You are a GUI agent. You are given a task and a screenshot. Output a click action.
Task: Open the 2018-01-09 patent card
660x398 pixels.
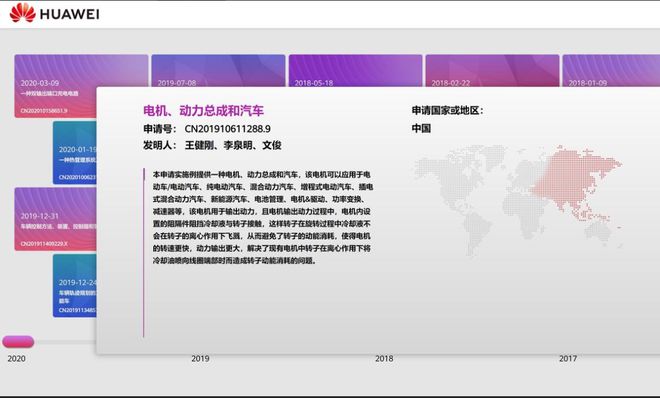(611, 71)
